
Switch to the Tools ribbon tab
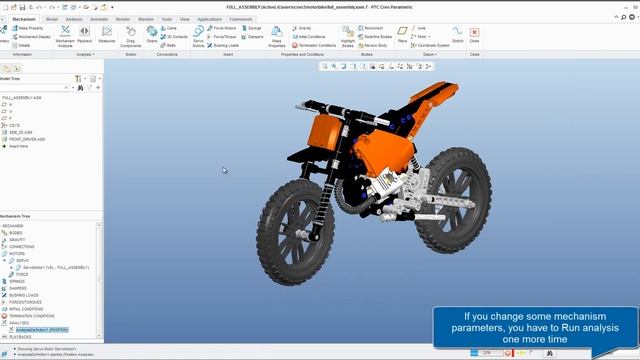(x=167, y=19)
